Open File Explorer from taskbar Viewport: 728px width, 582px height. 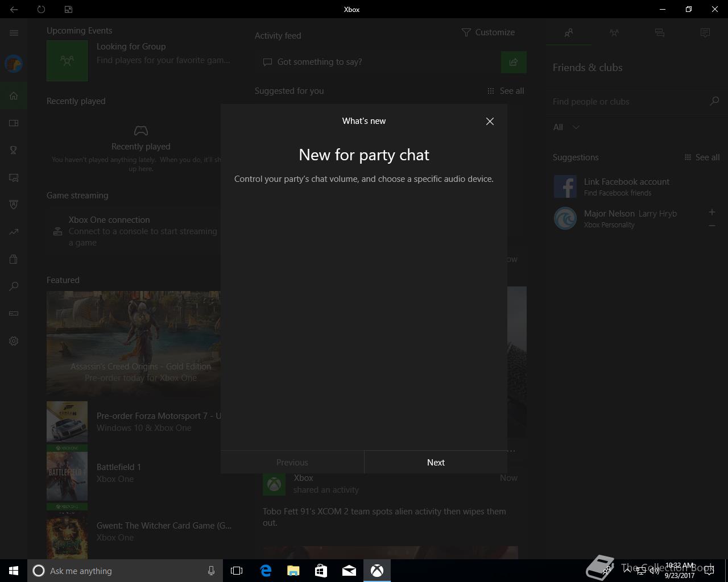pyautogui.click(x=293, y=571)
